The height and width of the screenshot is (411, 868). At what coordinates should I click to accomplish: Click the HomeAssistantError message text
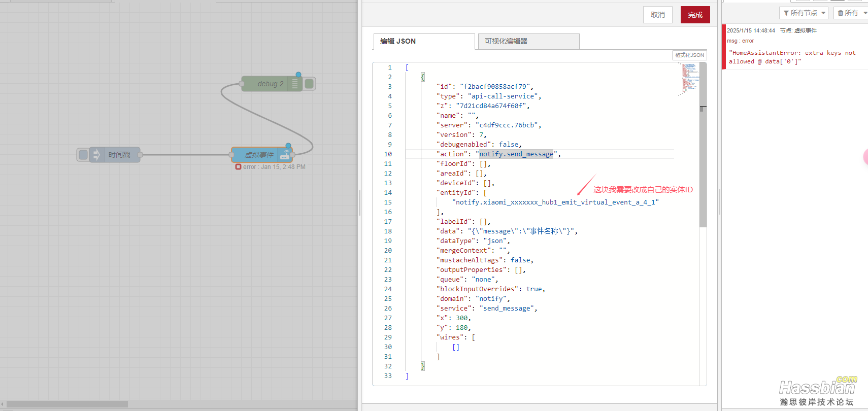click(792, 57)
